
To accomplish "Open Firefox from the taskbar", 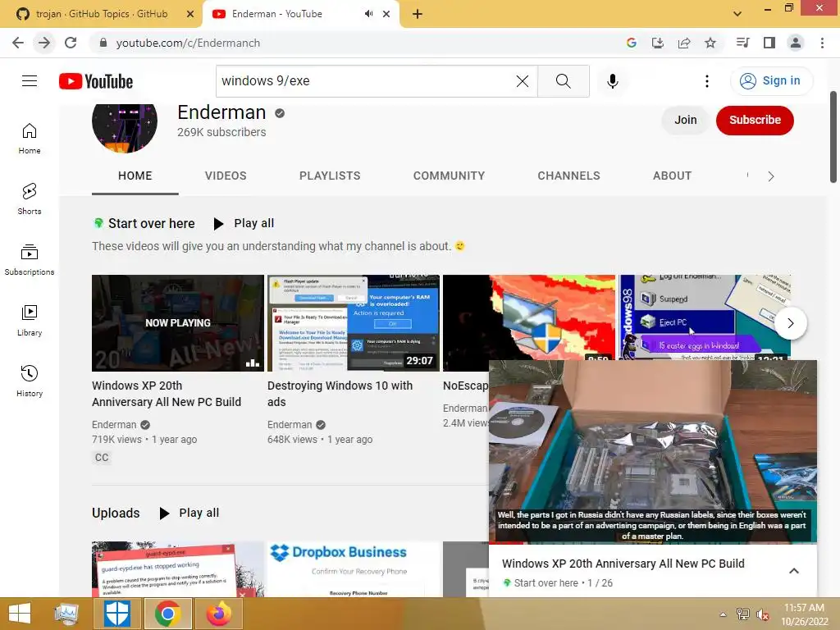I will [x=218, y=614].
